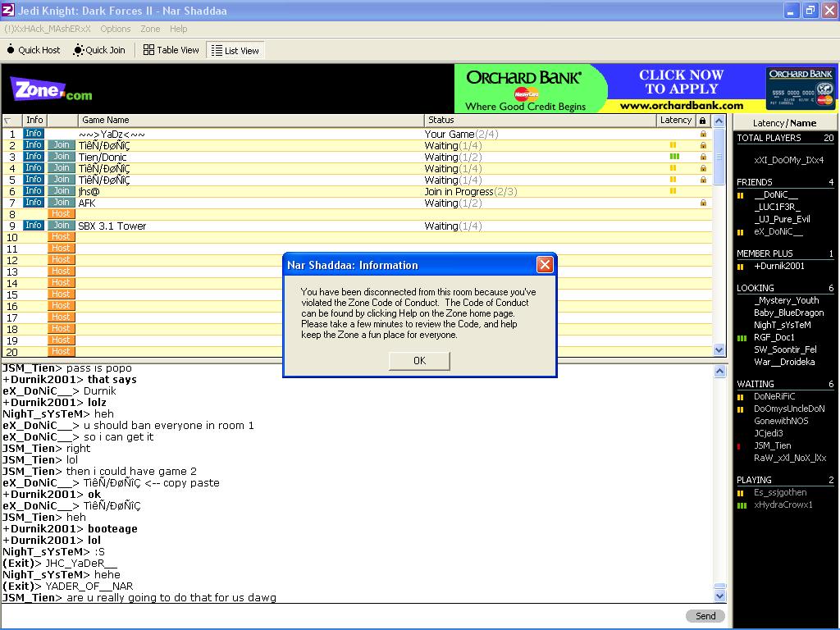
Task: Click green latency bars beside RGF_Doc1
Action: (742, 338)
